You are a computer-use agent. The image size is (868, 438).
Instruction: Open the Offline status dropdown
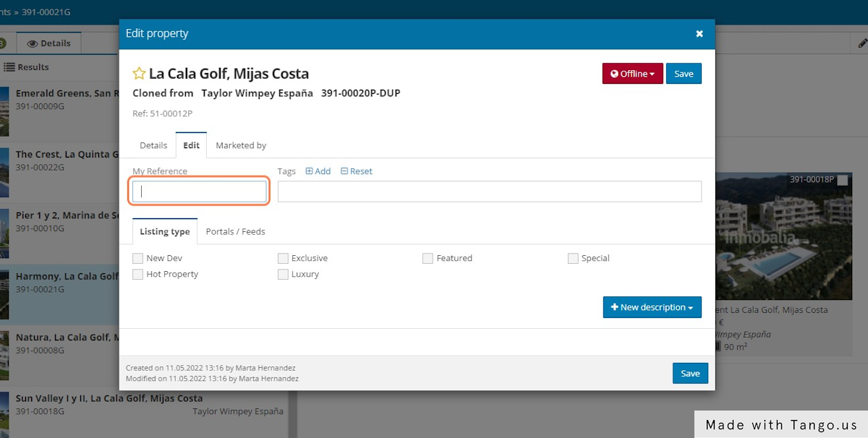[632, 74]
